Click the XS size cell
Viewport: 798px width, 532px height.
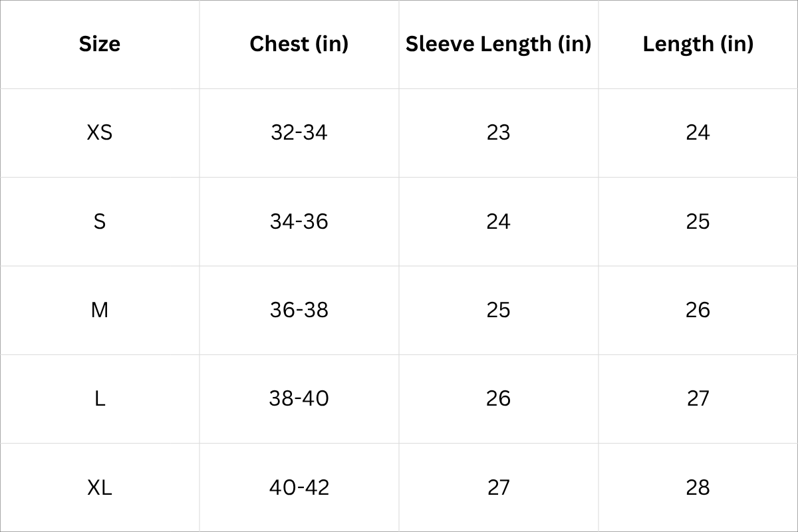(100, 132)
